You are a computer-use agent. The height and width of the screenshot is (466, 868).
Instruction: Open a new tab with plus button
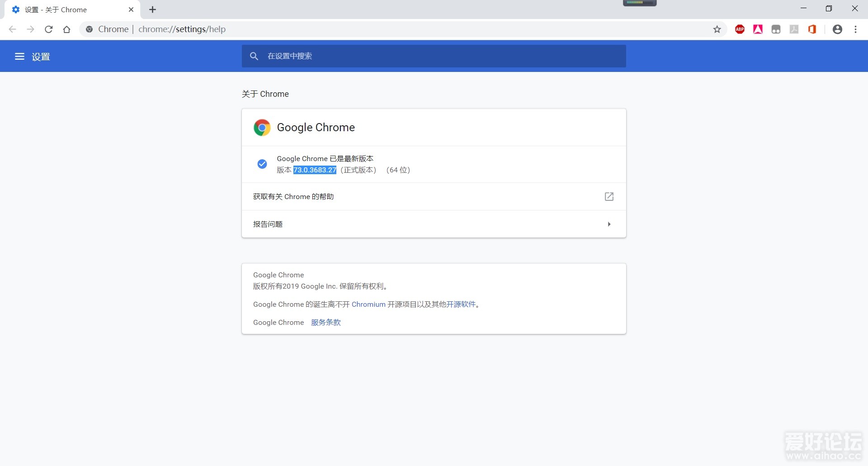click(153, 10)
